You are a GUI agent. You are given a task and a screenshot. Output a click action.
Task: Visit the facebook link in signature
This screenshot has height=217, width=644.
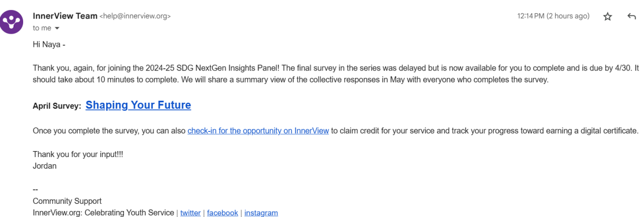[x=222, y=212]
